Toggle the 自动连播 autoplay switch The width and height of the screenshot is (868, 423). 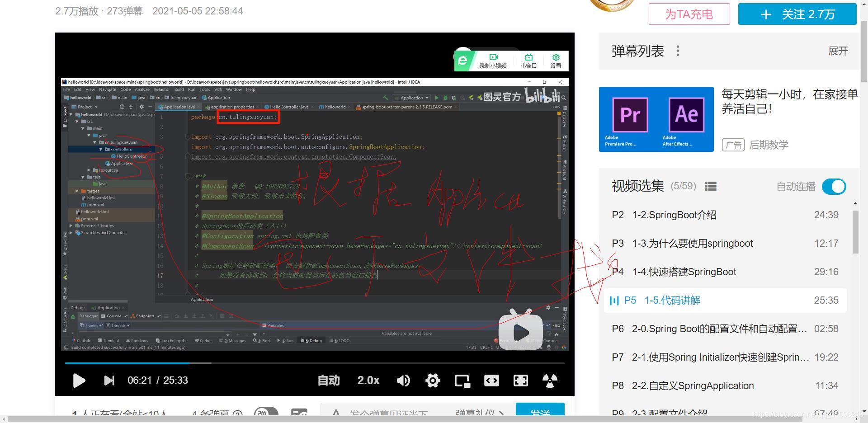click(834, 186)
